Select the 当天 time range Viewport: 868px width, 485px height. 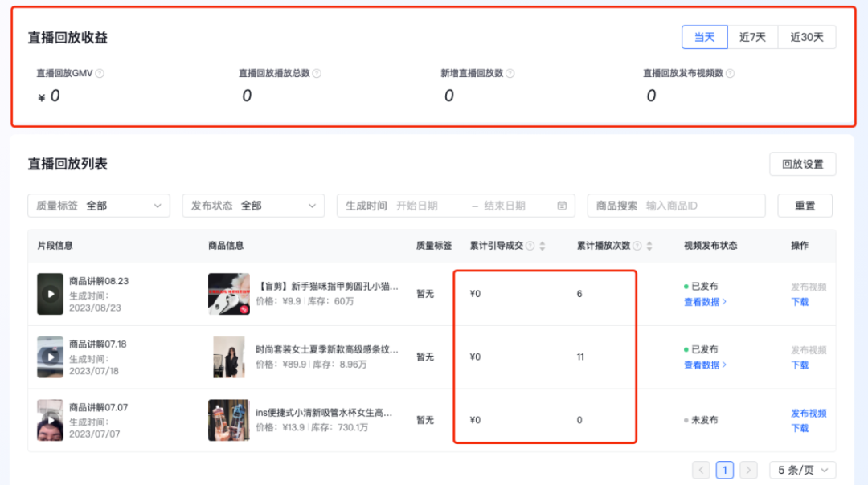click(x=704, y=37)
